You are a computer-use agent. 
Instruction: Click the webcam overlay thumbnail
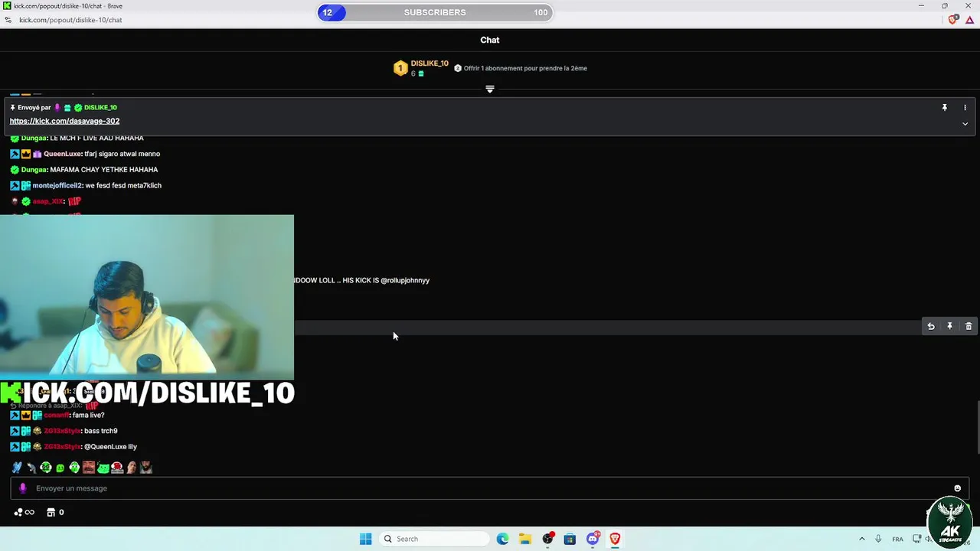(x=147, y=298)
